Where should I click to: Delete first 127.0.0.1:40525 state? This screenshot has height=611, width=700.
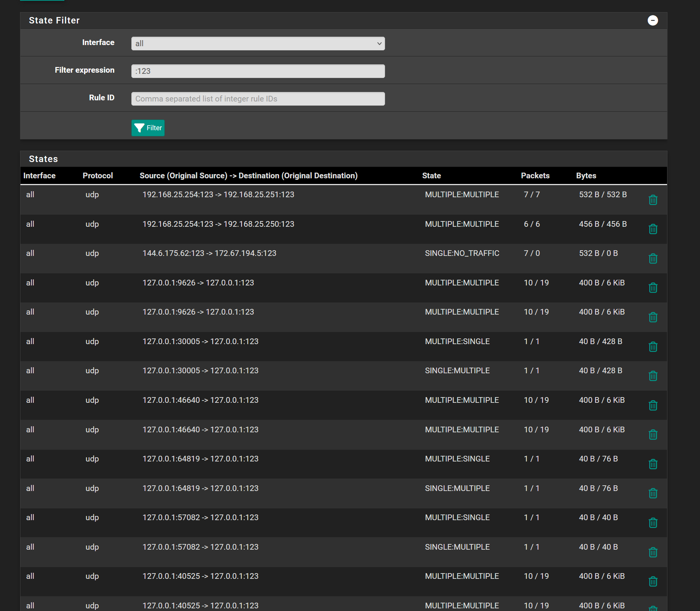pyautogui.click(x=653, y=581)
